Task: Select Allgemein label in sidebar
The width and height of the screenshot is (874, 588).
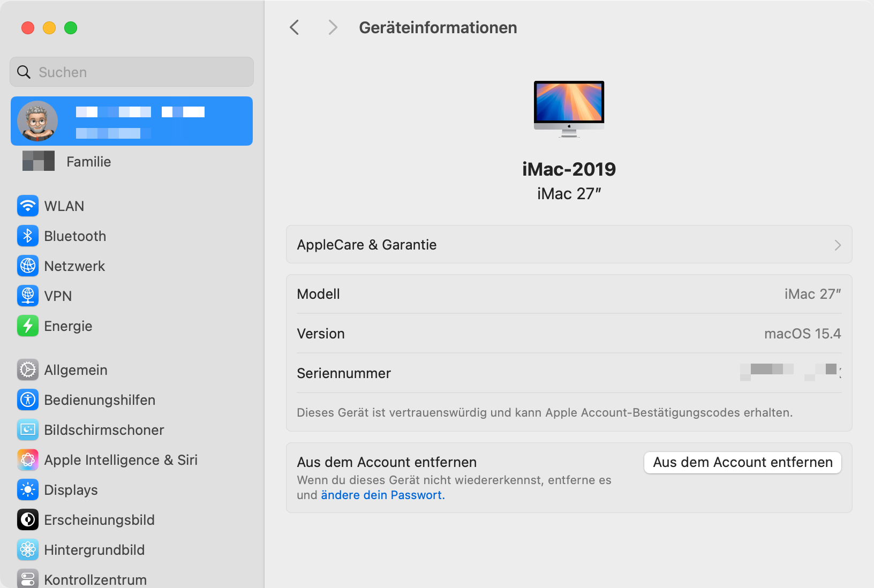Action: pyautogui.click(x=76, y=370)
